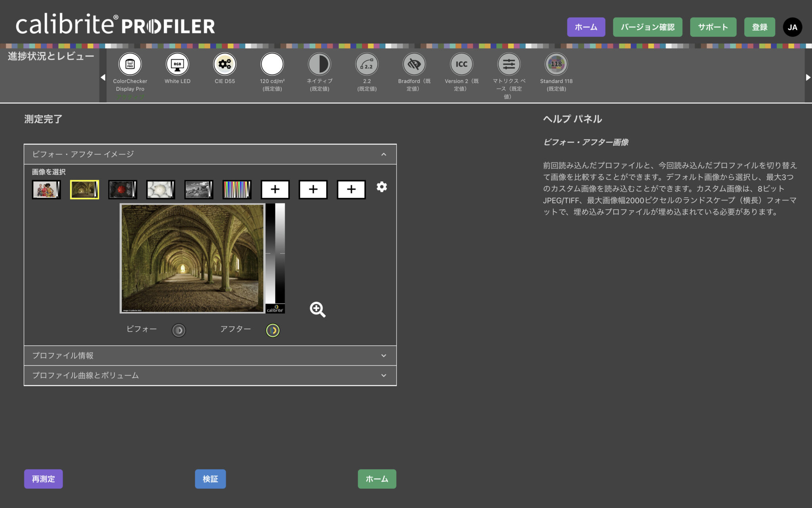Click the 2.2 gamma curve icon
The height and width of the screenshot is (508, 812).
point(367,64)
